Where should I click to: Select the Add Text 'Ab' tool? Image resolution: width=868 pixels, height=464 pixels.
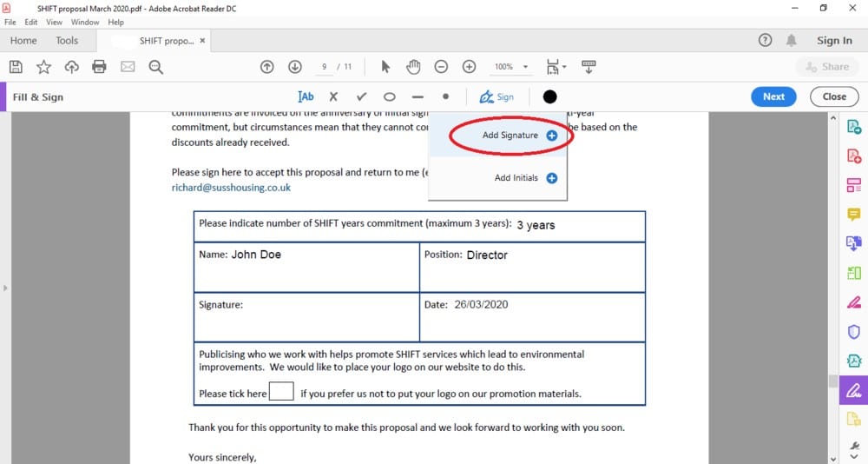306,97
